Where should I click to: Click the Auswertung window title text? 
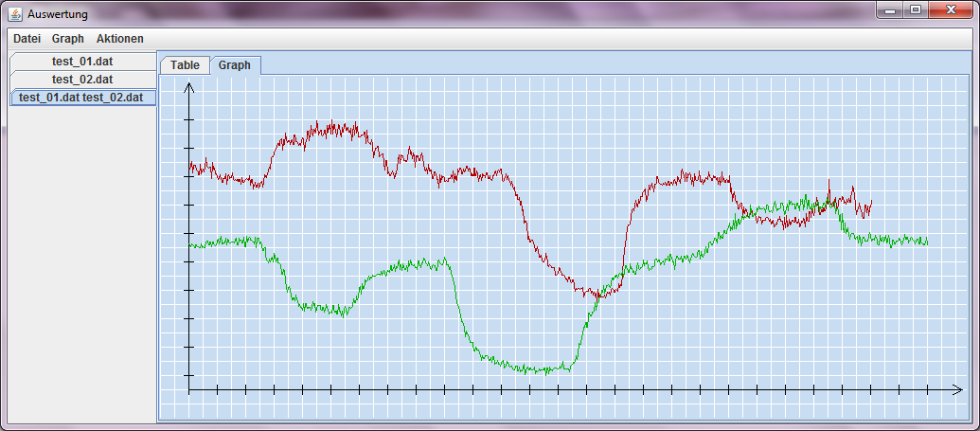58,14
